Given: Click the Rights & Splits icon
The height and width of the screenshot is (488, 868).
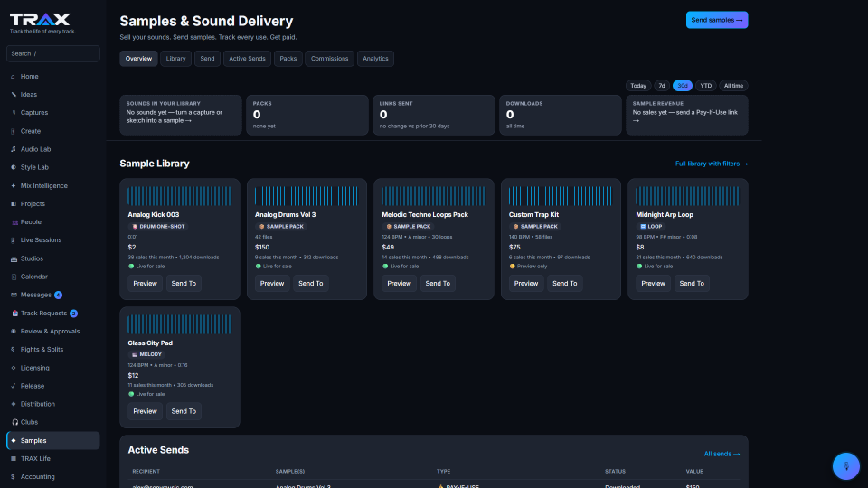Looking at the screenshot, I should tap(14, 350).
